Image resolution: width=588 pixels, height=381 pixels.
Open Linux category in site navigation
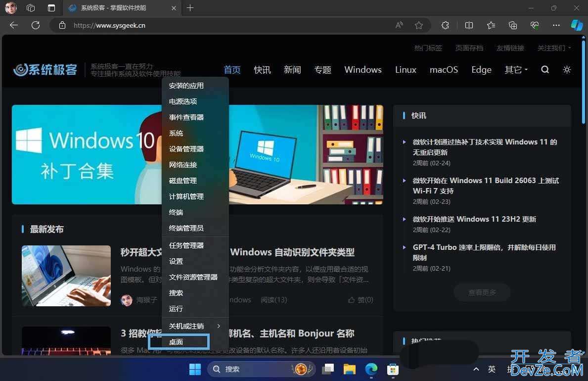pyautogui.click(x=406, y=69)
